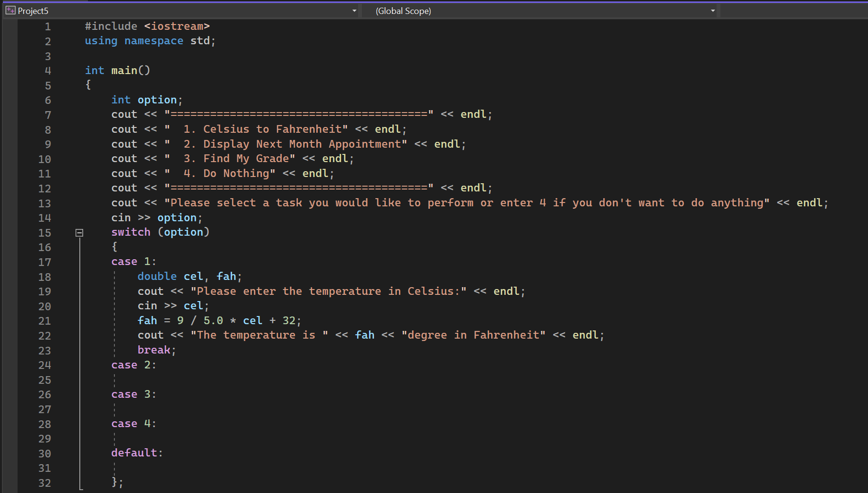
Task: Click 'case 1:' label
Action: [x=134, y=262]
